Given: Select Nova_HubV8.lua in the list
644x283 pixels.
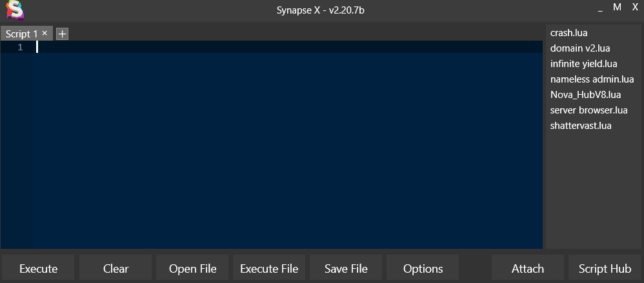Looking at the screenshot, I should 585,94.
